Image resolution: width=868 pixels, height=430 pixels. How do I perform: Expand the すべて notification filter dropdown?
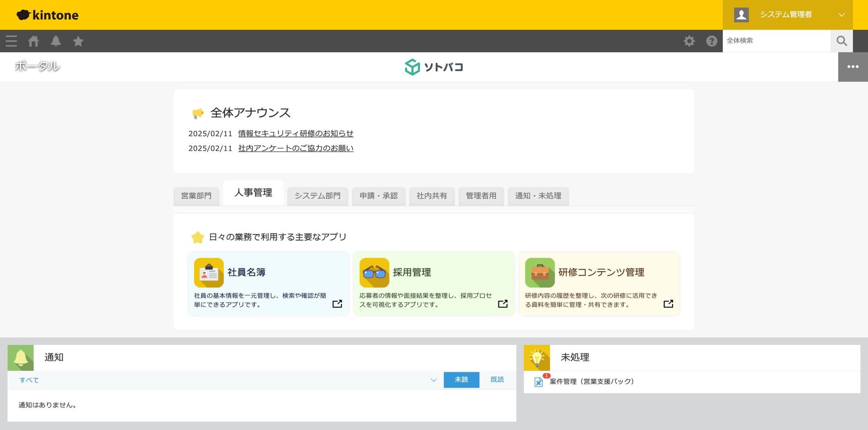[x=433, y=380]
